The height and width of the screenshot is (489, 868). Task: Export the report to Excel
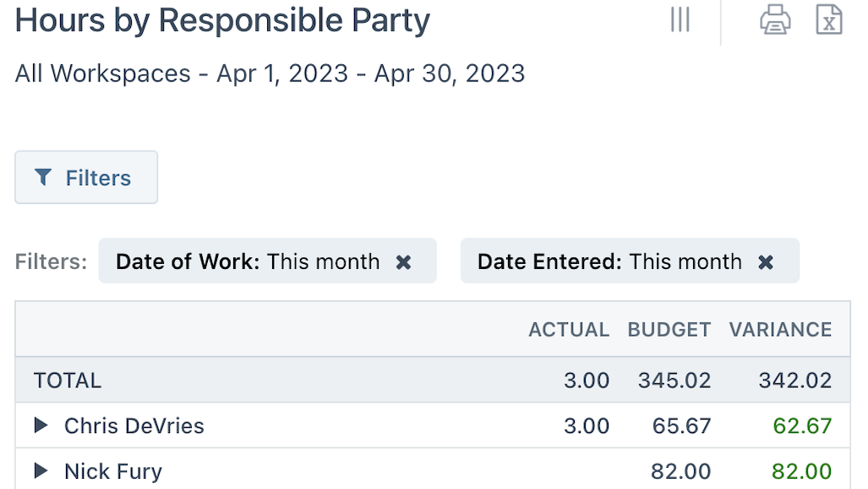pos(829,19)
